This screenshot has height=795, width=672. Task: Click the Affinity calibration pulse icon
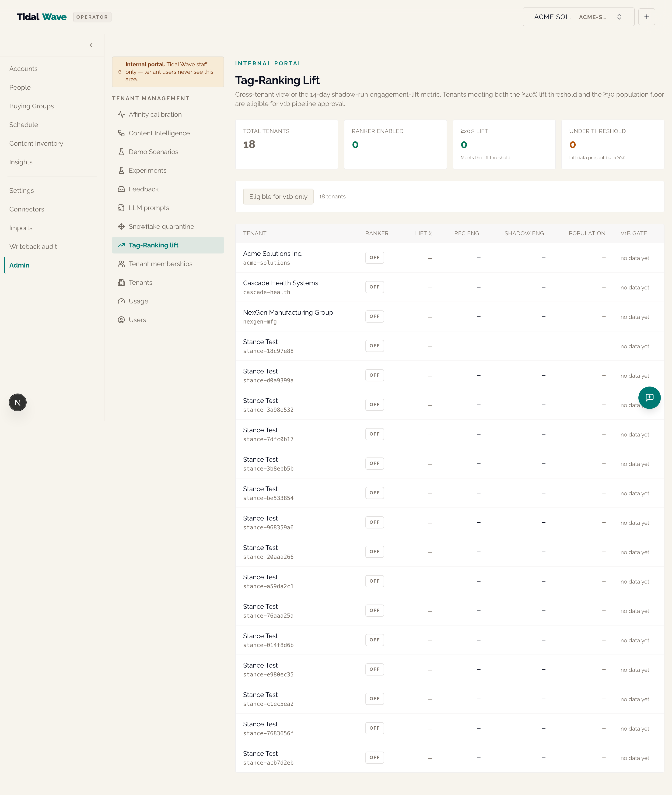coord(121,114)
